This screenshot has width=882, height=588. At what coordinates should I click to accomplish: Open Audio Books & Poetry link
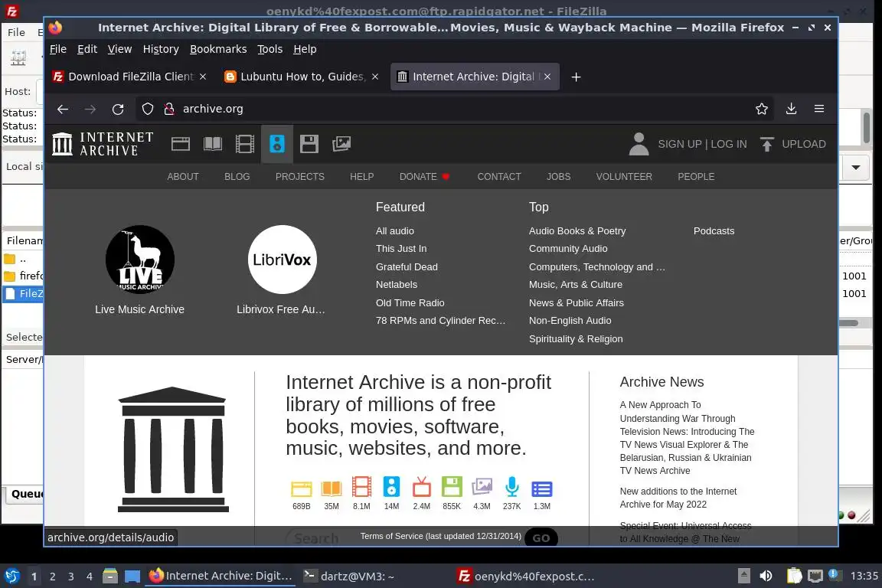[x=577, y=230]
